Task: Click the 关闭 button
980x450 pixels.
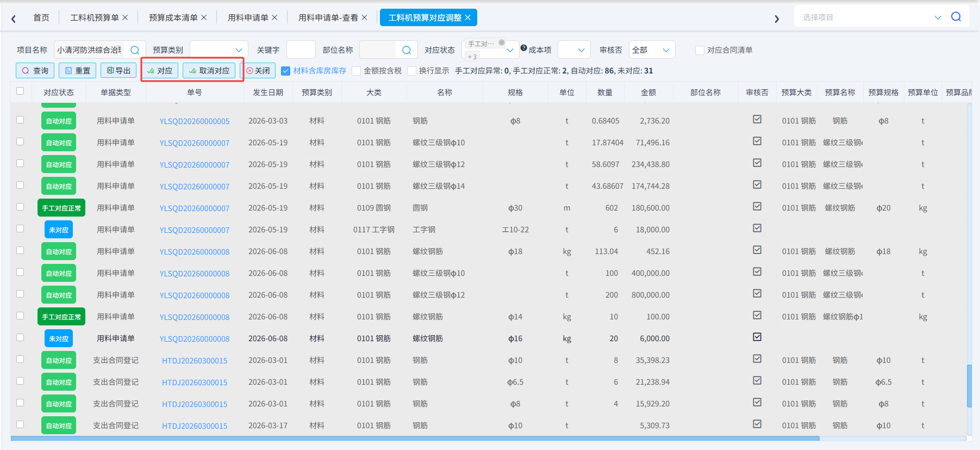Action: [258, 71]
